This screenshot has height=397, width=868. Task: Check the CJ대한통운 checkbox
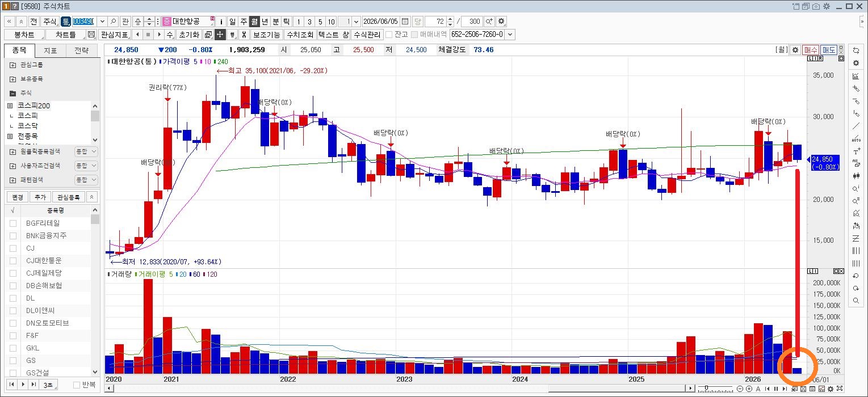(x=13, y=260)
